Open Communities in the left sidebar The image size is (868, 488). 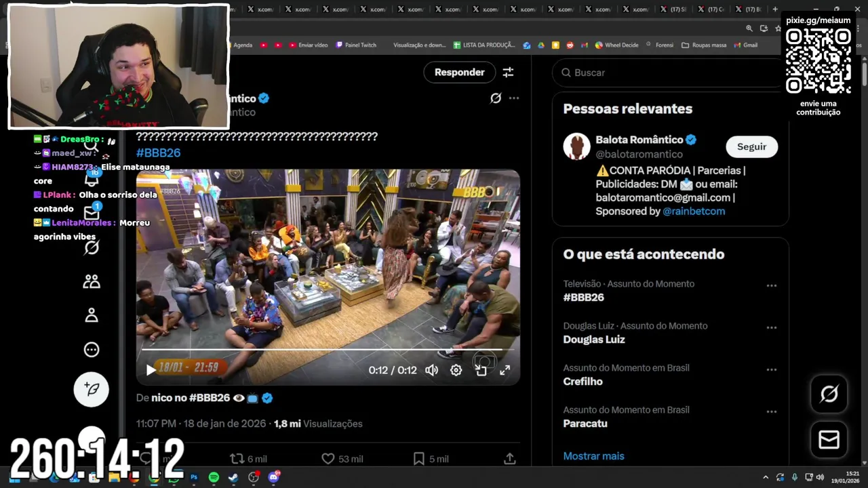coord(92,281)
